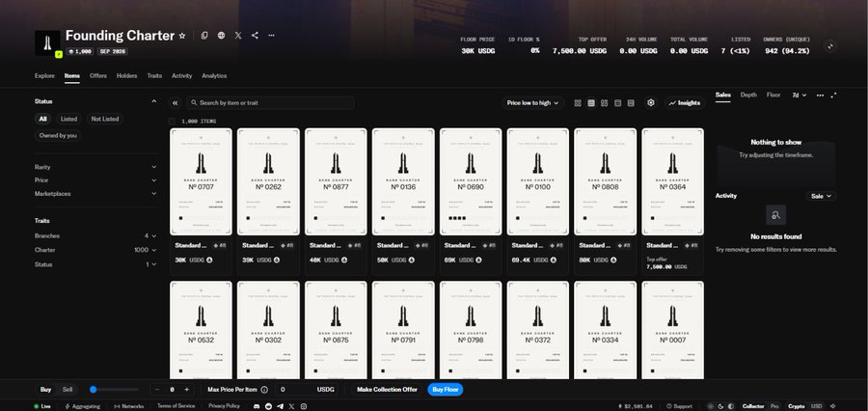Switch to Pro mode in the footer

pos(775,406)
